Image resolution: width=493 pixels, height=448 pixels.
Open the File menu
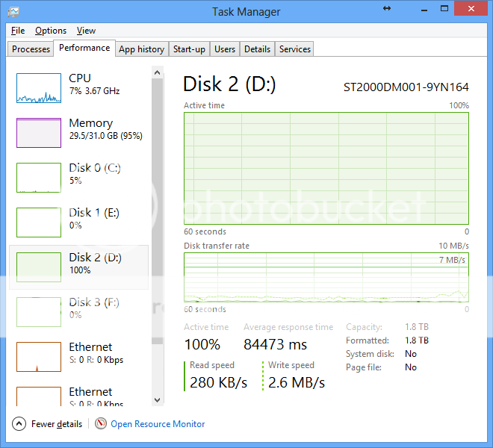pos(18,31)
